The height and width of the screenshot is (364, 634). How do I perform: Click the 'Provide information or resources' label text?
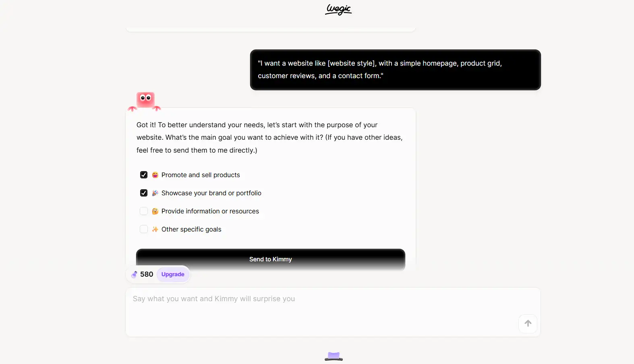tap(210, 211)
